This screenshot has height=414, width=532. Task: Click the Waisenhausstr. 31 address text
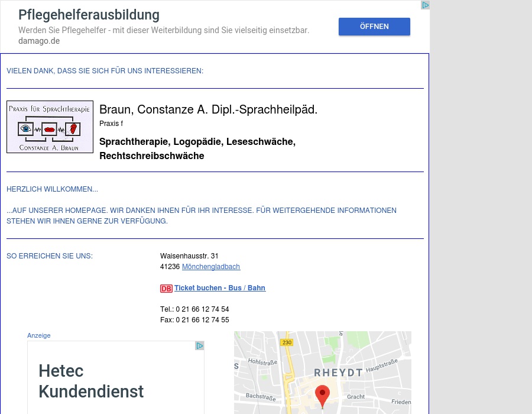(189, 256)
